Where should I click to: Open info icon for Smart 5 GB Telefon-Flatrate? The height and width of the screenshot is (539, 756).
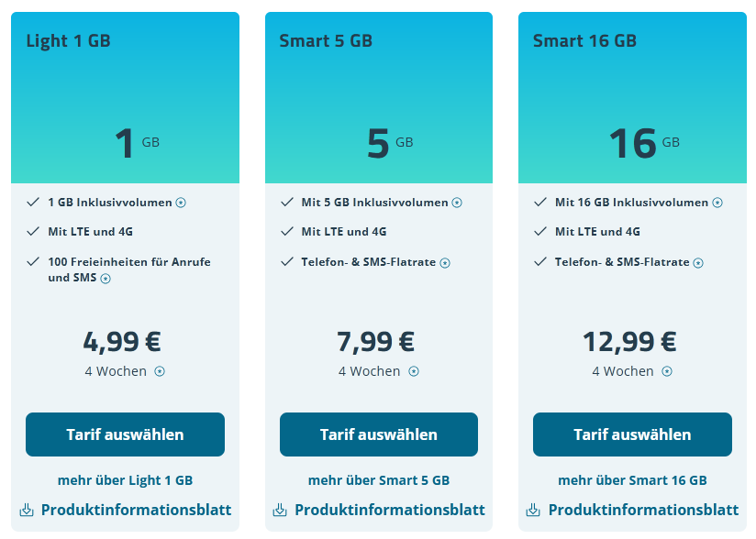click(x=445, y=263)
